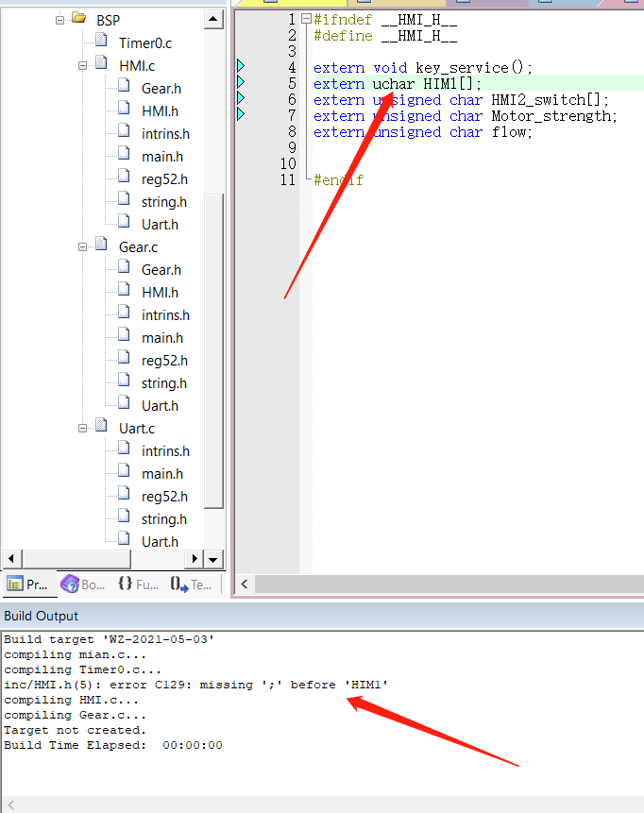Image resolution: width=644 pixels, height=813 pixels.
Task: Select the Gear.c source file icon
Action: tap(102, 244)
